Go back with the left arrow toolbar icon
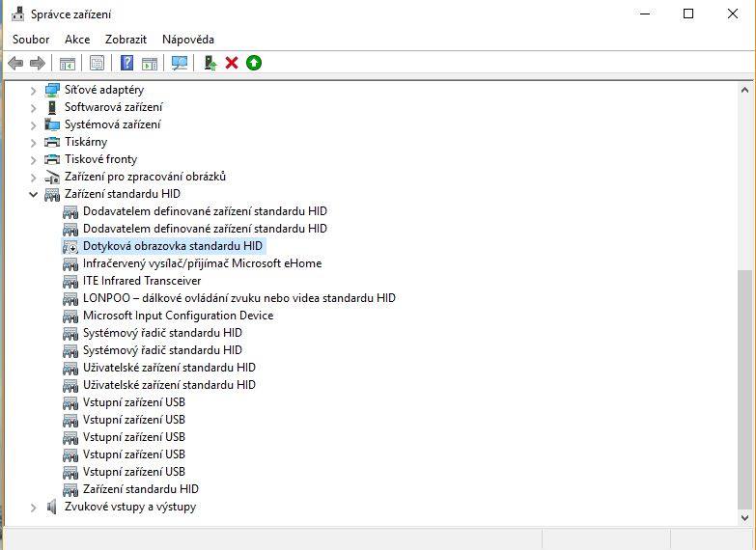This screenshot has height=550, width=756. click(x=15, y=63)
